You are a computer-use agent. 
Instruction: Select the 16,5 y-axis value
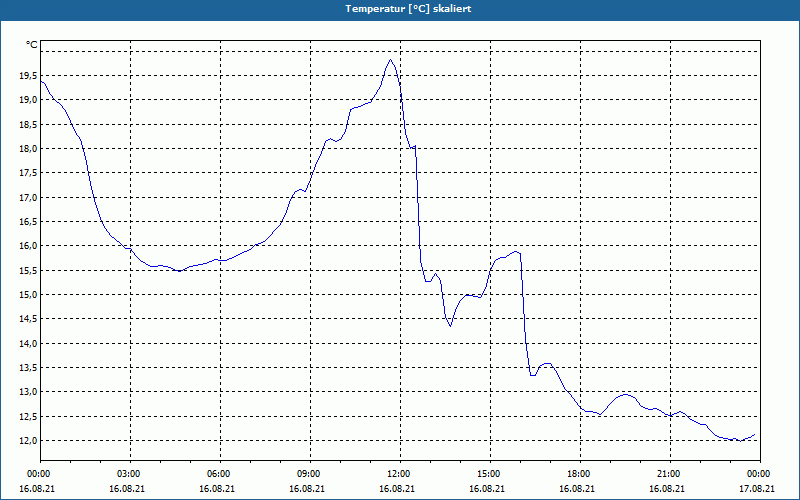pos(28,221)
